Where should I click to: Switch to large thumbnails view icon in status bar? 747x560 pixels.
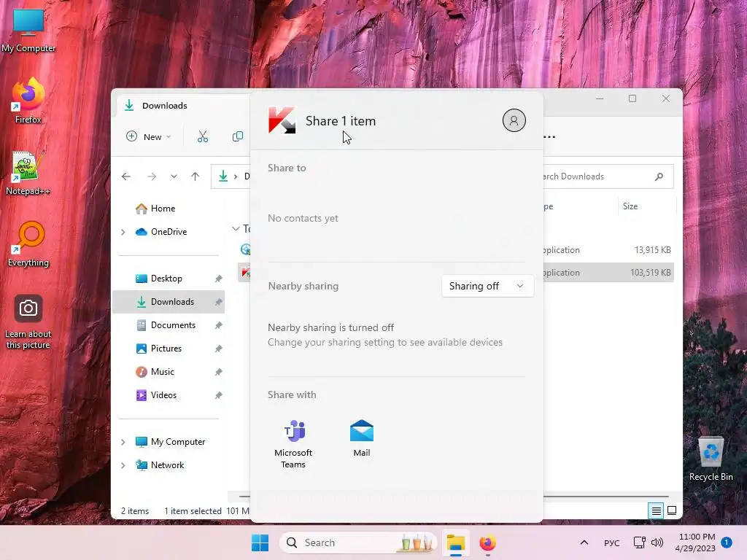click(672, 511)
